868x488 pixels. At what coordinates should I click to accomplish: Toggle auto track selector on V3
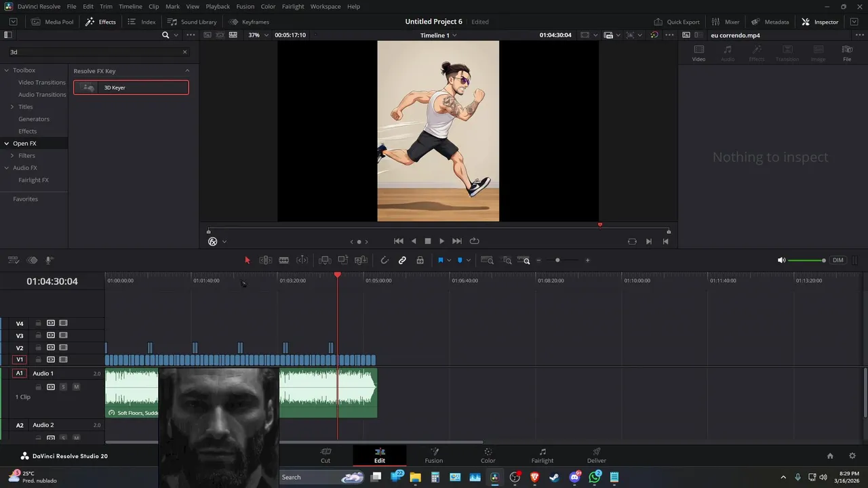tap(51, 335)
